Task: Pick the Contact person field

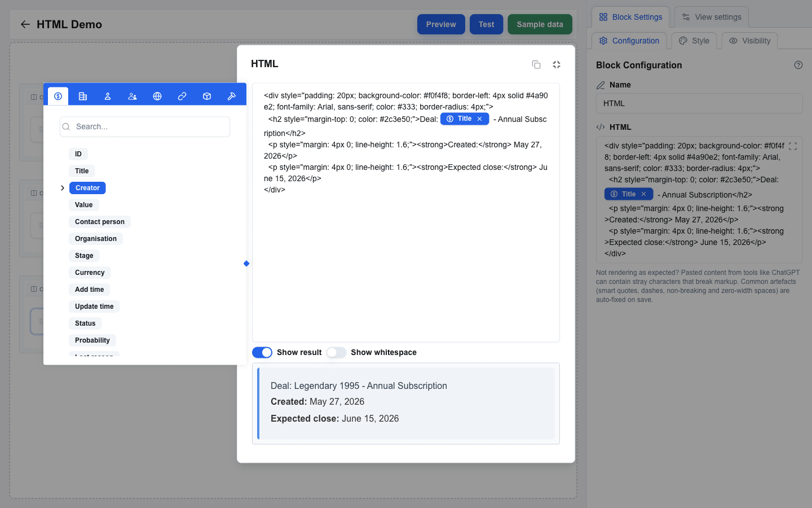Action: tap(100, 222)
